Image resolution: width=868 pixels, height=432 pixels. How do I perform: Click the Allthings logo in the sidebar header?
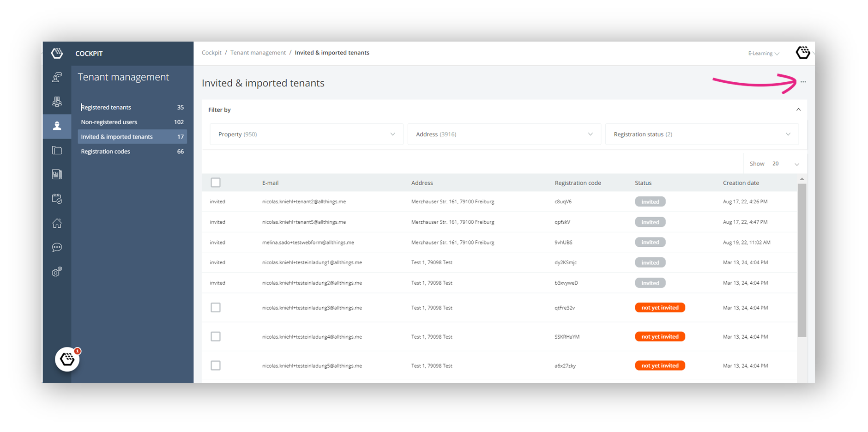[57, 53]
